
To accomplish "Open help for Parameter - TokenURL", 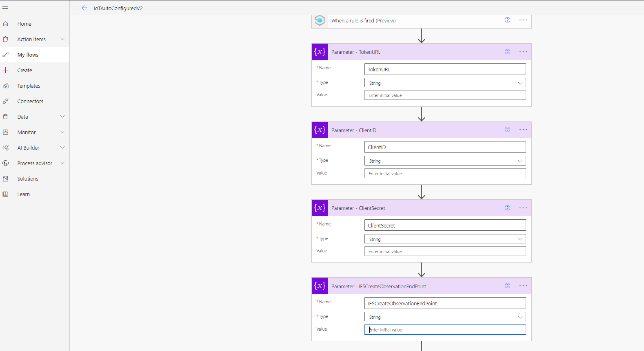I will point(507,52).
